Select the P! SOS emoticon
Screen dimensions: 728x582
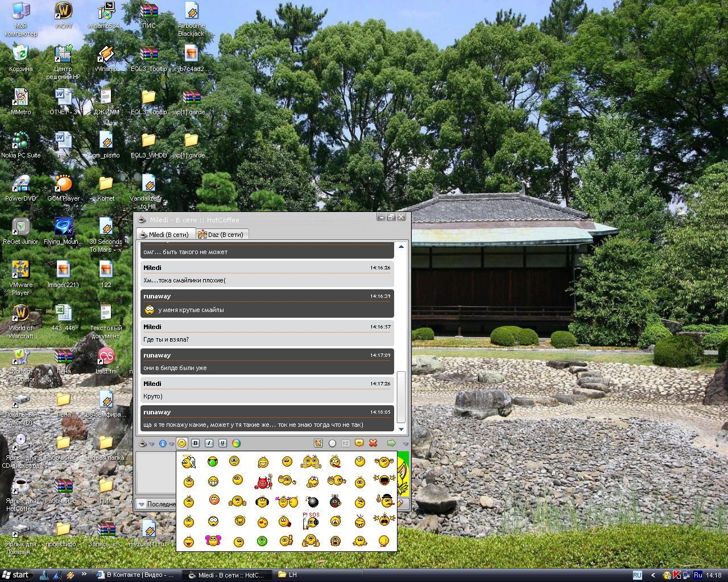click(x=311, y=519)
